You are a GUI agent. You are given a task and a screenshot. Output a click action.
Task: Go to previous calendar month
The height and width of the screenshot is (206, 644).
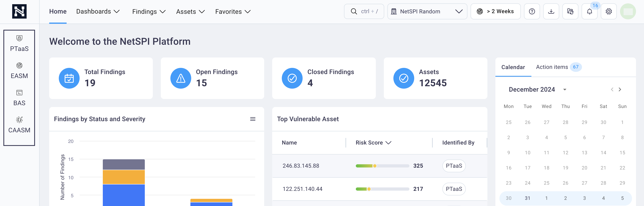click(612, 90)
